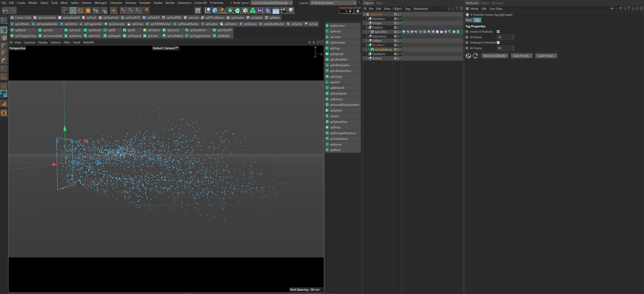This screenshot has height=294, width=644.
Task: Click the Render View clapperboard icon
Action: pyautogui.click(x=342, y=11)
